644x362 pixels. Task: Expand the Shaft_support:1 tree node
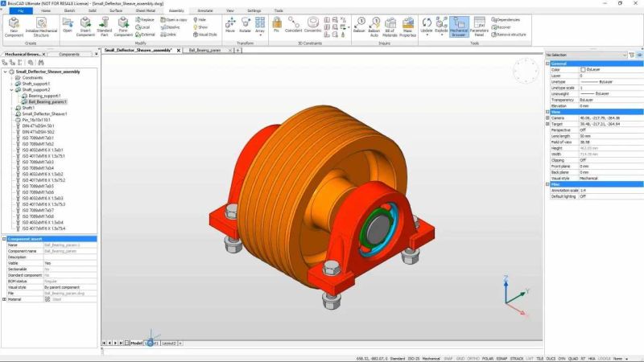(11, 83)
